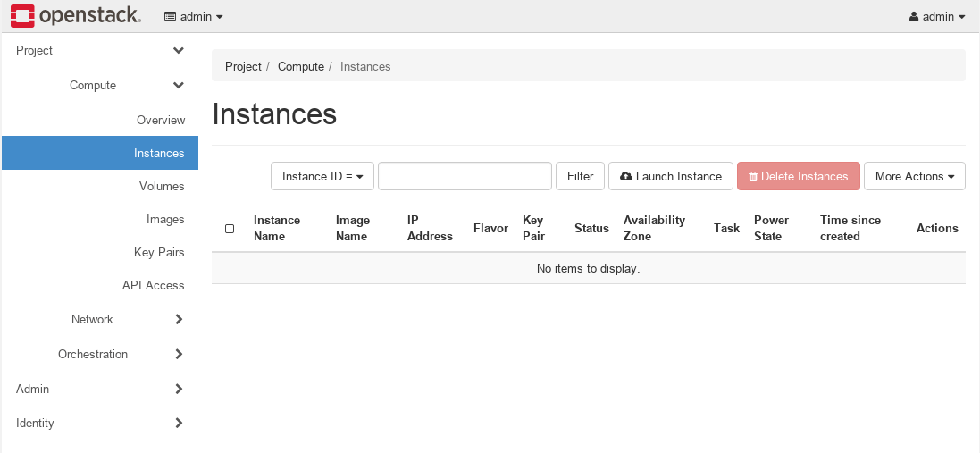Click the Instances page heading
This screenshot has width=980, height=453.
(x=274, y=114)
